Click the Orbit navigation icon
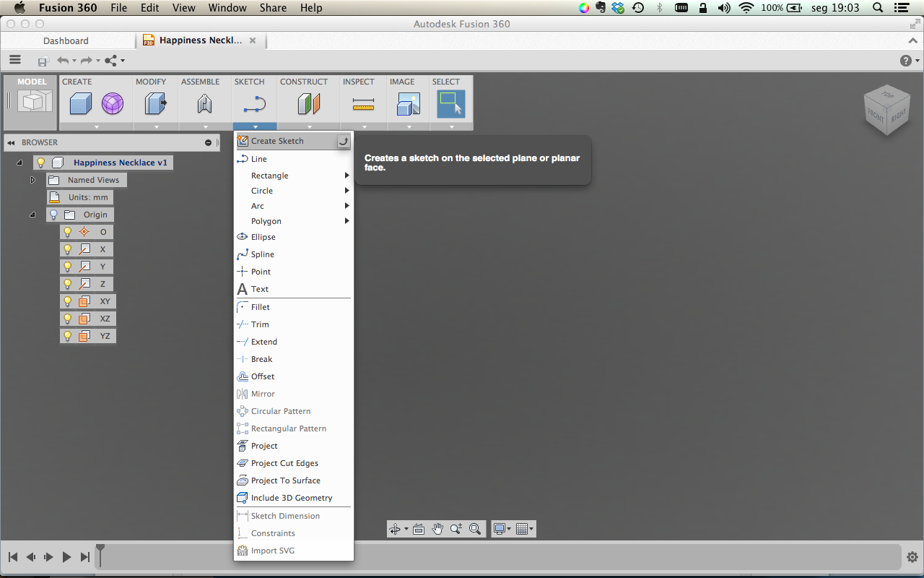The image size is (924, 578). 395,529
